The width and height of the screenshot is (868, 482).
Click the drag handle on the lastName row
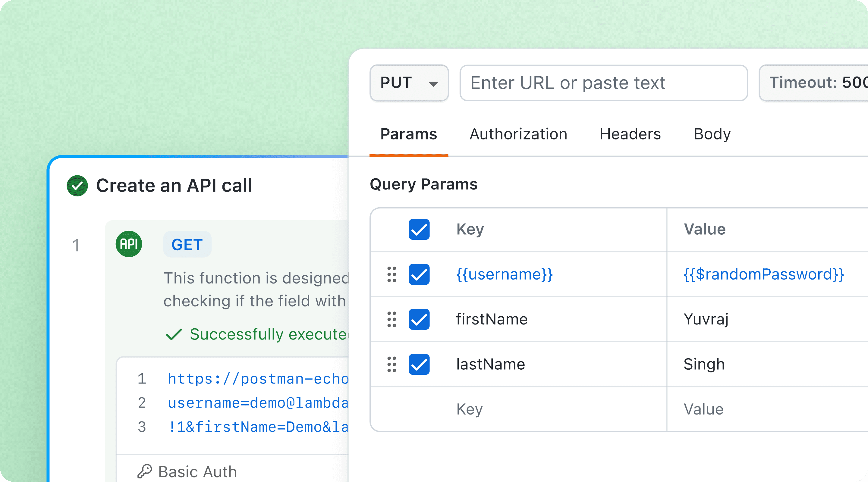click(392, 365)
